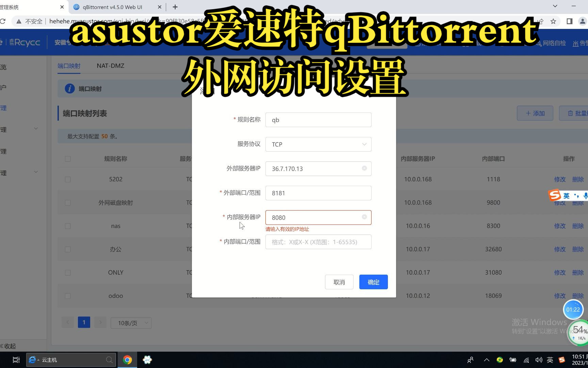588x368 pixels.
Task: Open the browser side panel icon
Action: pyautogui.click(x=569, y=21)
